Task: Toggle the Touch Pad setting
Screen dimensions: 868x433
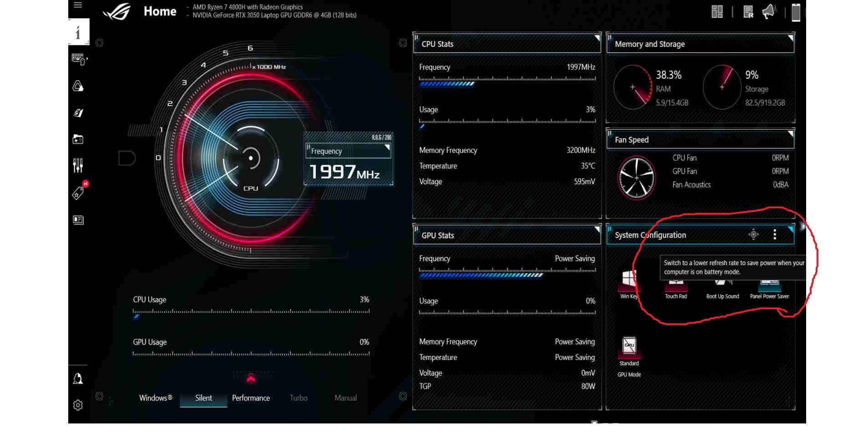Action: pyautogui.click(x=676, y=289)
